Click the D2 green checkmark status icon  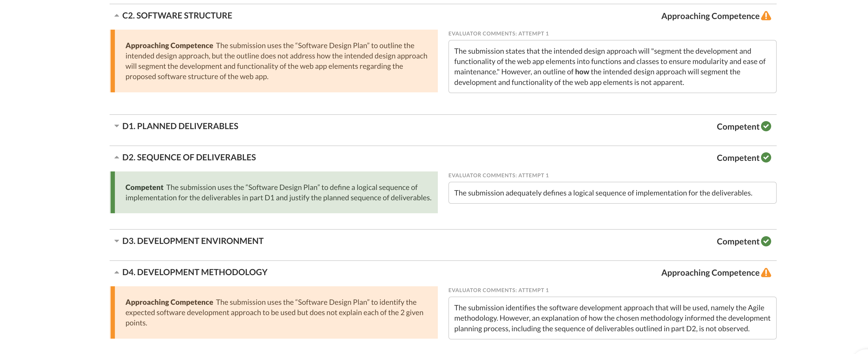[766, 158]
